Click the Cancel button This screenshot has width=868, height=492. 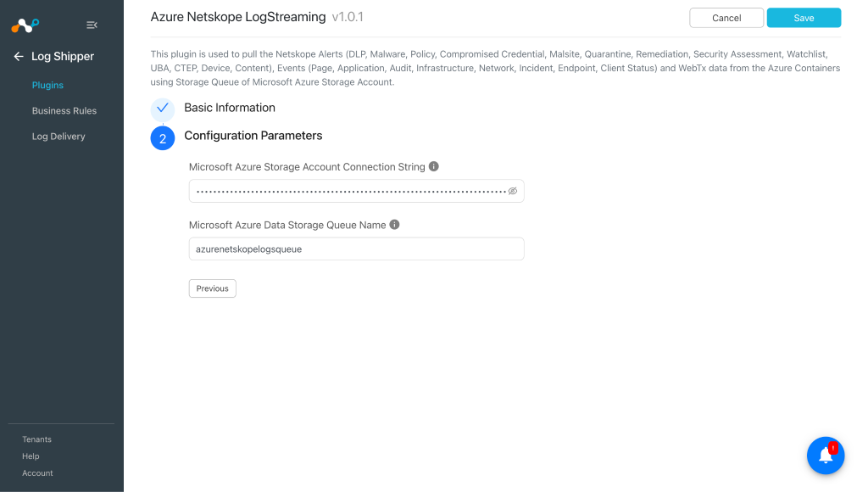coord(726,18)
